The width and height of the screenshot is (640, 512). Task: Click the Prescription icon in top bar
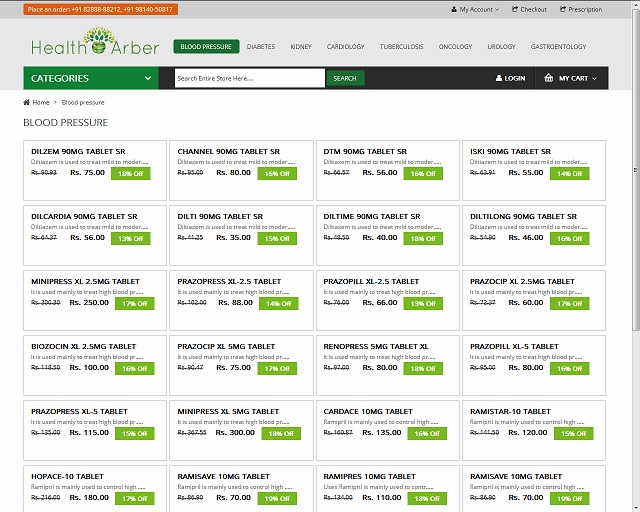click(563, 9)
